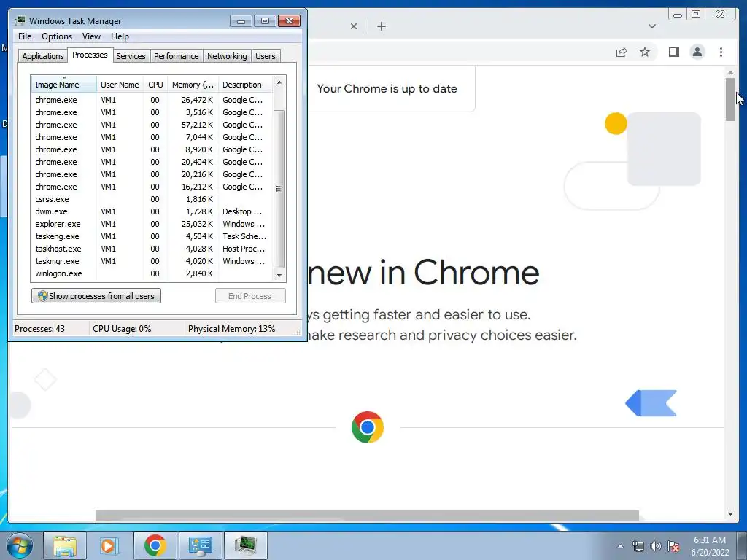
Task: Sort processes by Memory column
Action: click(x=193, y=85)
